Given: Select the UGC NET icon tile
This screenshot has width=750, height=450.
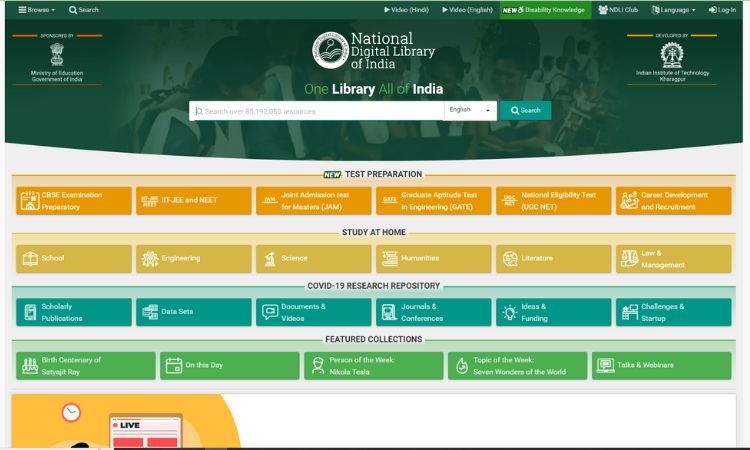Looking at the screenshot, I should (509, 200).
